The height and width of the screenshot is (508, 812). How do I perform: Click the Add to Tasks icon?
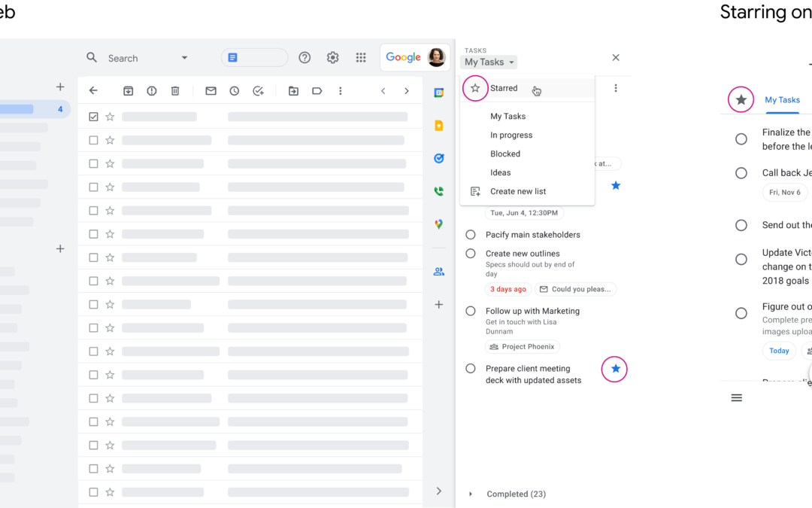(x=258, y=91)
